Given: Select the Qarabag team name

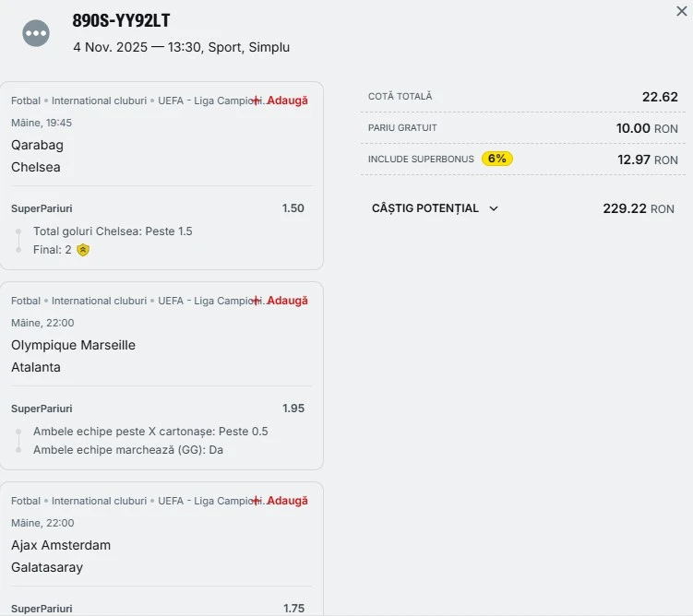Looking at the screenshot, I should [x=37, y=145].
